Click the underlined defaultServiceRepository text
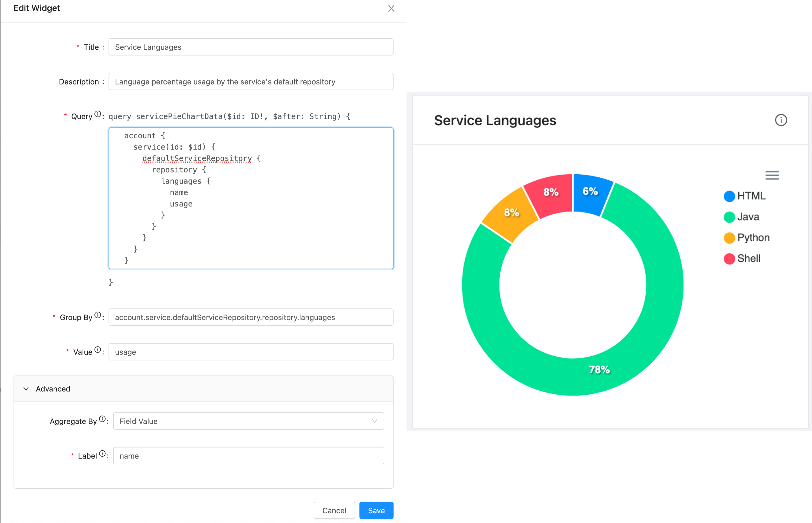812x523 pixels. [x=197, y=158]
